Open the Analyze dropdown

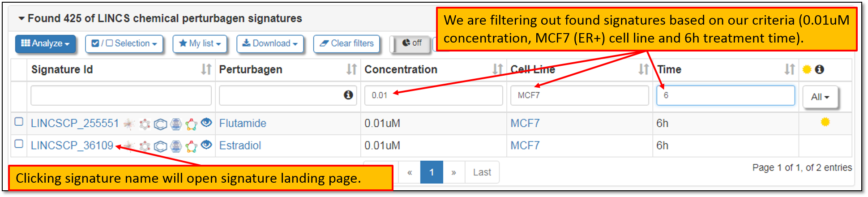[46, 43]
